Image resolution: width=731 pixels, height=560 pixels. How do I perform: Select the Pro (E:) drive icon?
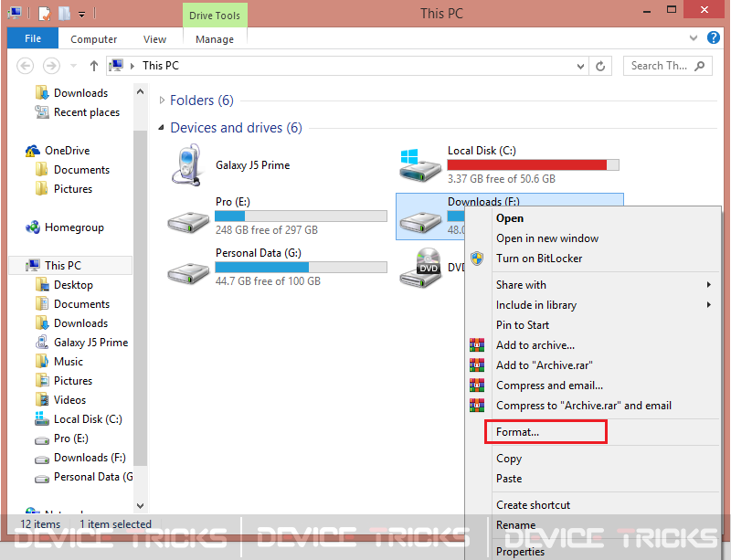[188, 222]
